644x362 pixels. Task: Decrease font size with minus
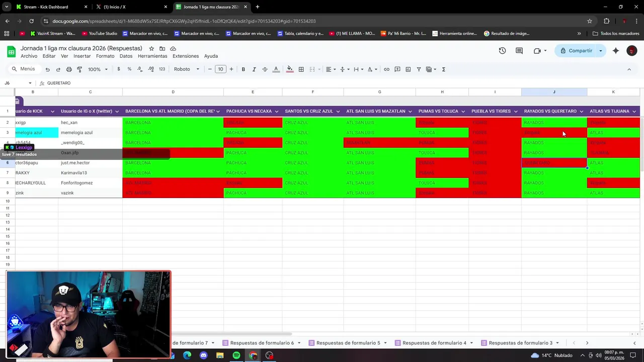click(210, 69)
